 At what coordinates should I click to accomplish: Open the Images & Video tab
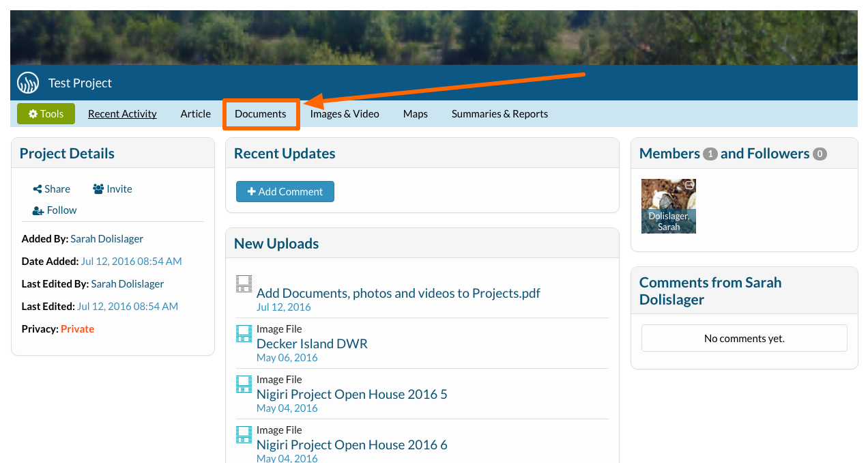[x=345, y=114]
